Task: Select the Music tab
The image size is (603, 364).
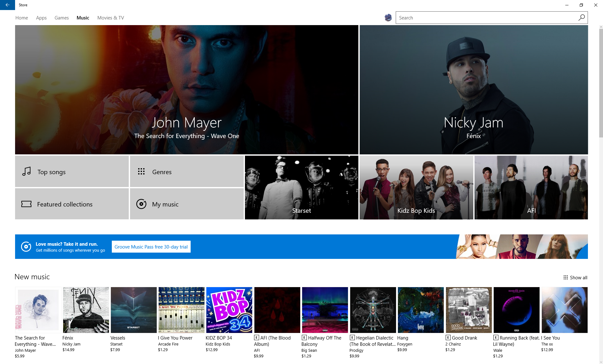Action: 83,18
